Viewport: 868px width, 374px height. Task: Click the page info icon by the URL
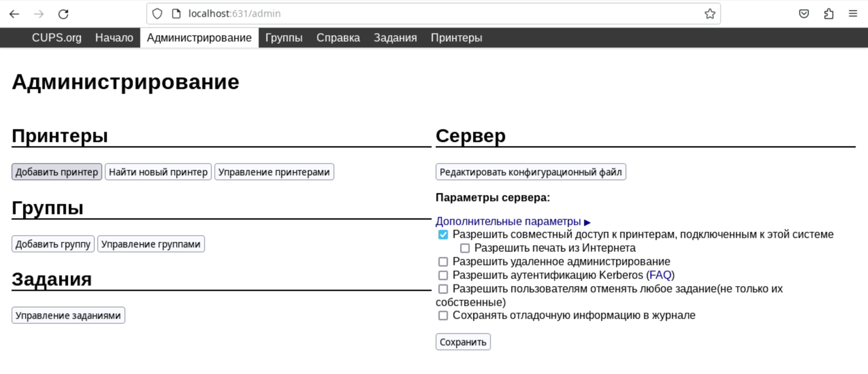click(x=176, y=14)
